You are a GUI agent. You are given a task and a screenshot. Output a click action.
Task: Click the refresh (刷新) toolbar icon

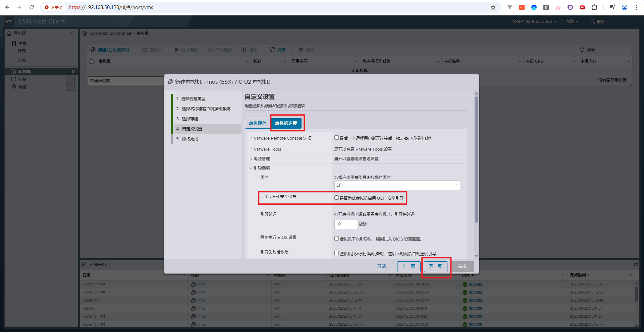coord(273,50)
